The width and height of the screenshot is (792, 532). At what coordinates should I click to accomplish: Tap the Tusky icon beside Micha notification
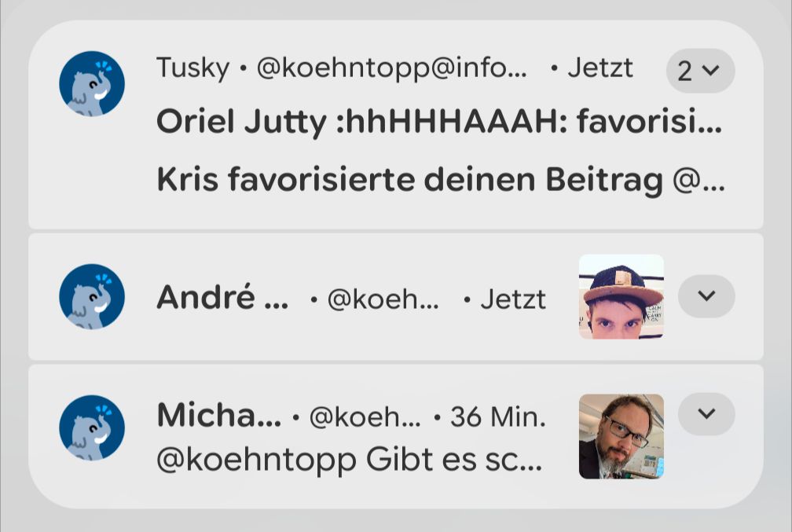pyautogui.click(x=92, y=427)
